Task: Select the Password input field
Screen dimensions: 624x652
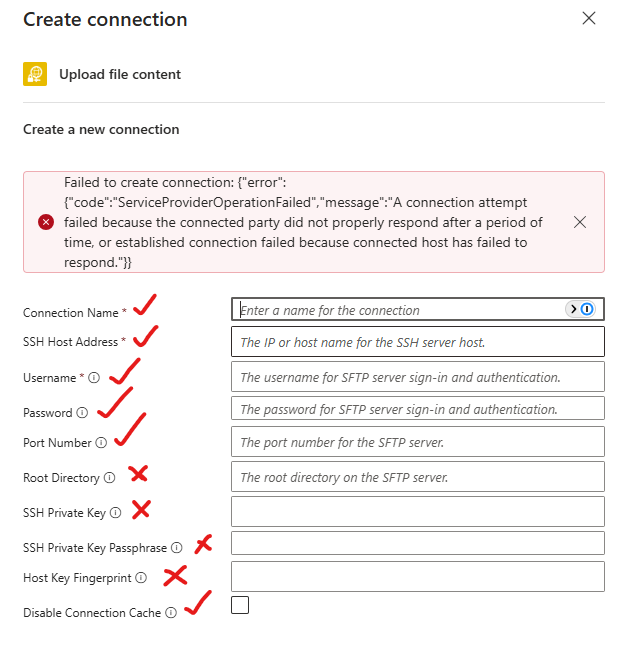Action: (x=418, y=408)
